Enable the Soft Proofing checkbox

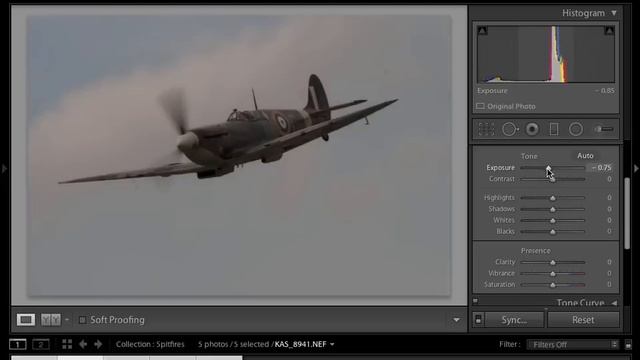pyautogui.click(x=82, y=320)
